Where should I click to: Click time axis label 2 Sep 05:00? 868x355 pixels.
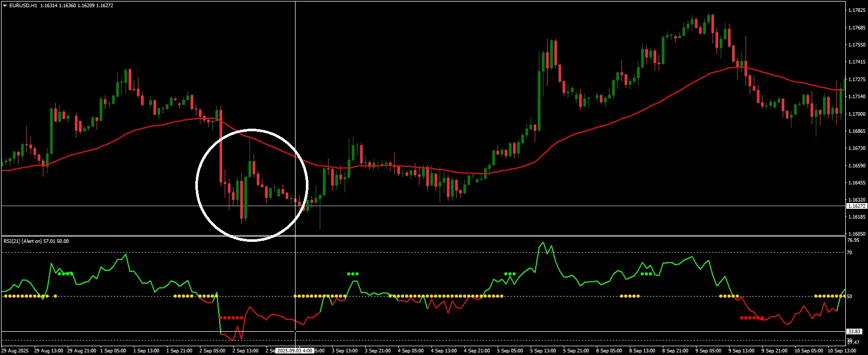point(213,351)
